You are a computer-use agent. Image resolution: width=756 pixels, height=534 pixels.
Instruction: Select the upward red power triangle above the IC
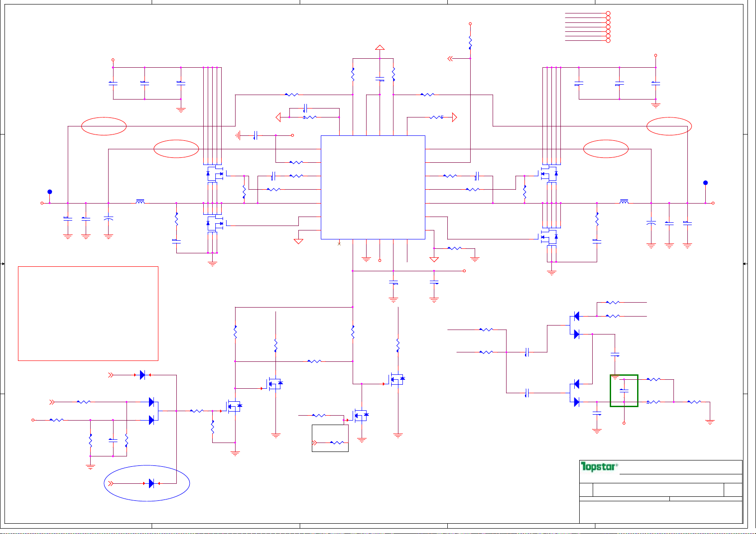(380, 47)
